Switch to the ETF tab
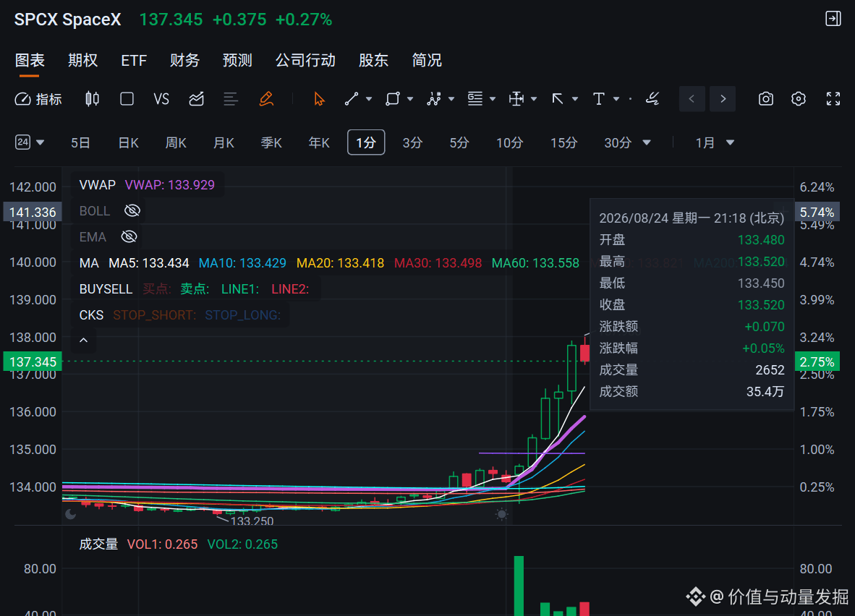855x616 pixels. [134, 60]
